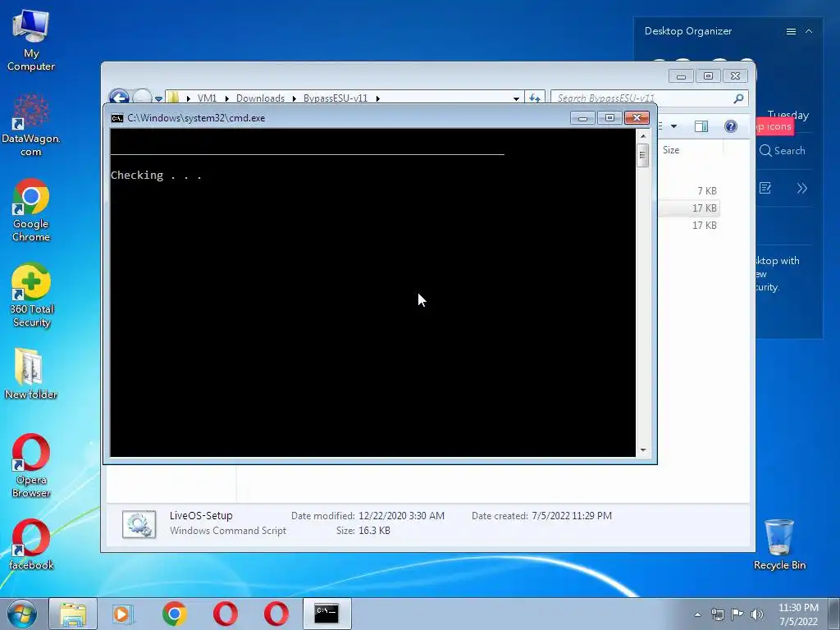The image size is (840, 630).
Task: Open Explorer help question mark icon
Action: 731,126
